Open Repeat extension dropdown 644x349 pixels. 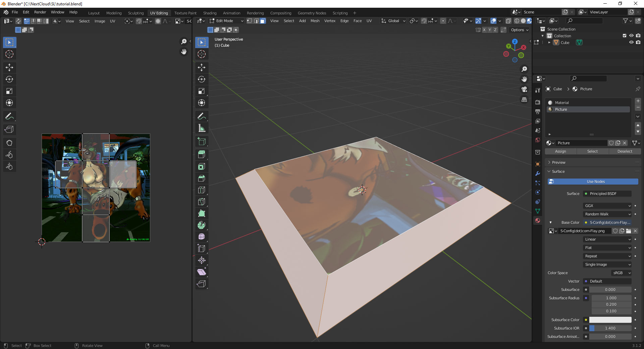click(607, 256)
